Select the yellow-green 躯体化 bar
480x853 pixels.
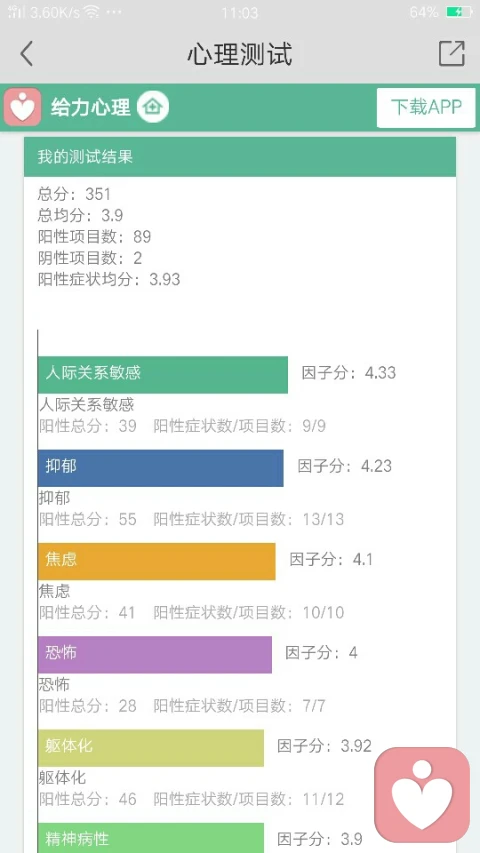tap(151, 748)
